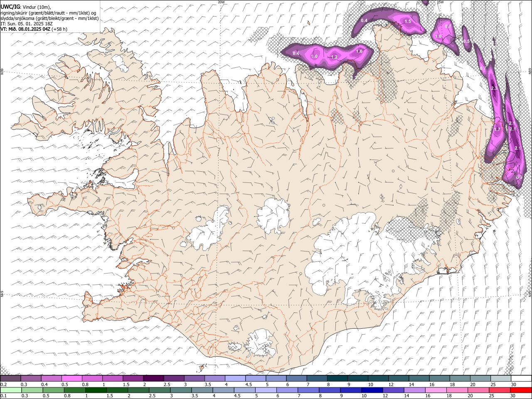
Task: Click the 4.5 label under the upper legend row
Action: pyautogui.click(x=249, y=384)
